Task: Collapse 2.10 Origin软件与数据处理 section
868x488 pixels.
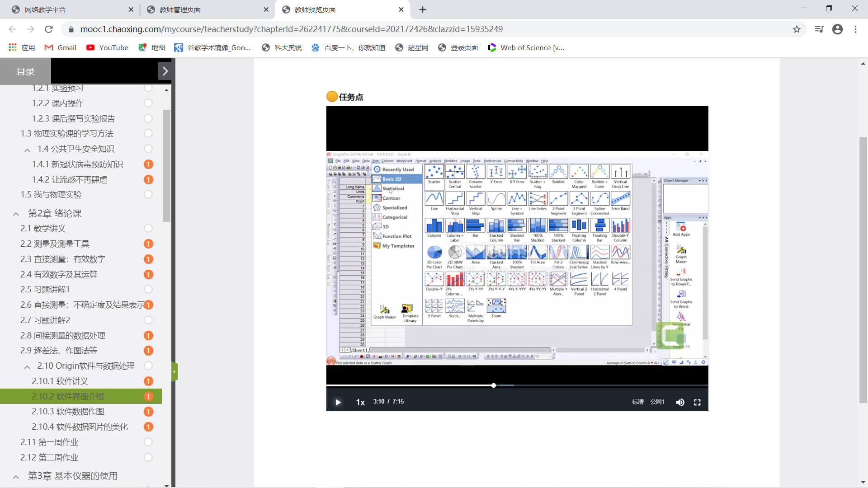Action: (x=28, y=366)
